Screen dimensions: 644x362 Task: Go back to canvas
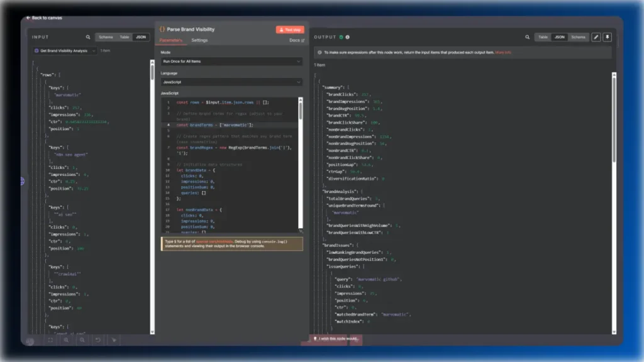click(44, 18)
